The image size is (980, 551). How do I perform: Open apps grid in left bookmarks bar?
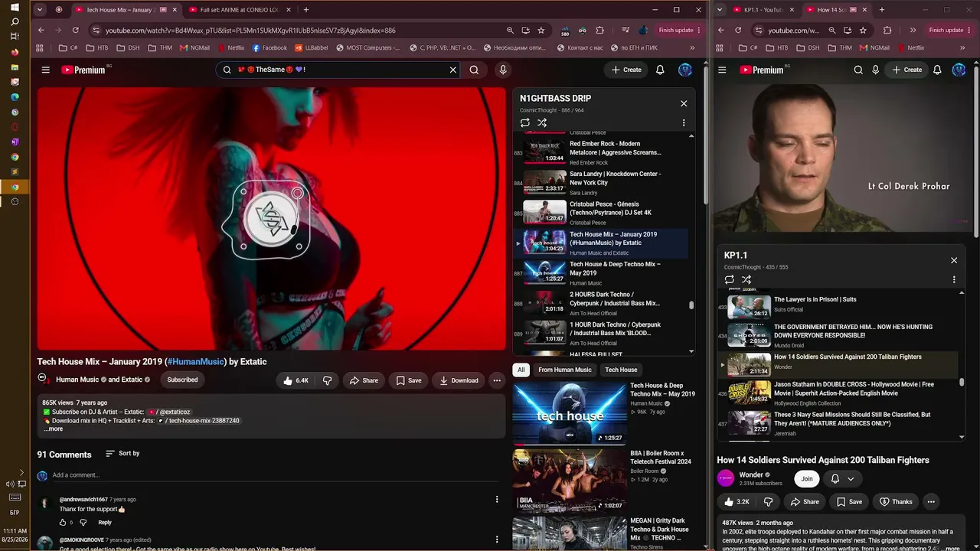click(x=40, y=47)
